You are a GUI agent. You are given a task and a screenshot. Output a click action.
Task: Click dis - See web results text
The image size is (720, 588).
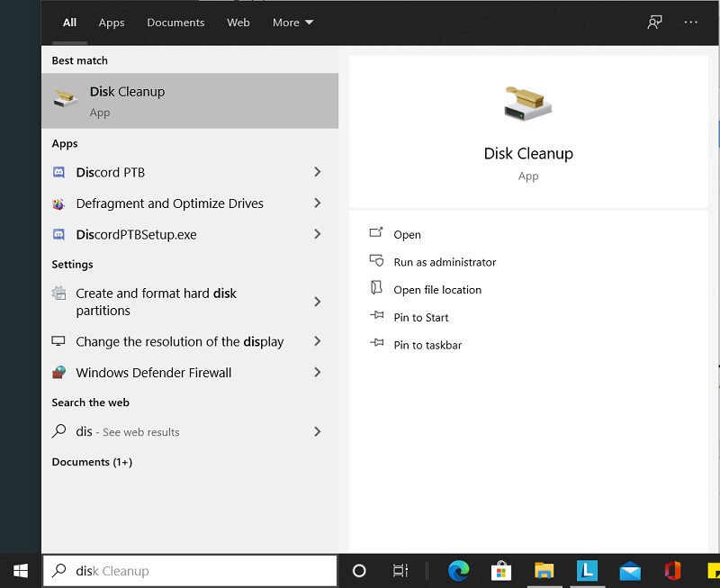128,432
